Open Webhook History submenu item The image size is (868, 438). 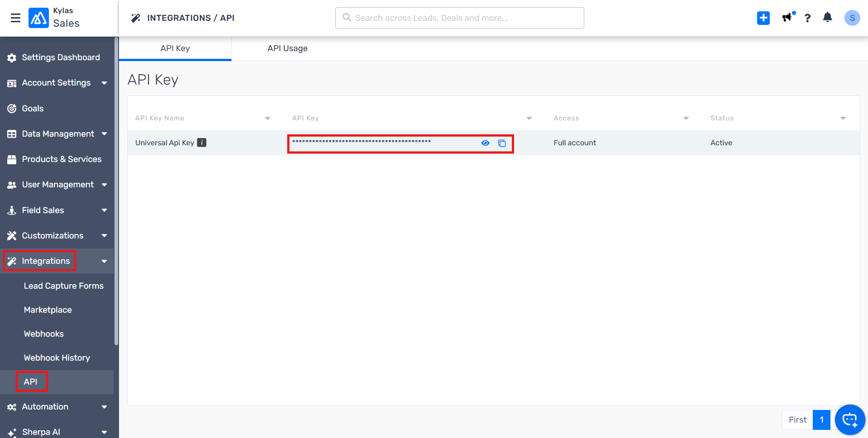pos(57,358)
